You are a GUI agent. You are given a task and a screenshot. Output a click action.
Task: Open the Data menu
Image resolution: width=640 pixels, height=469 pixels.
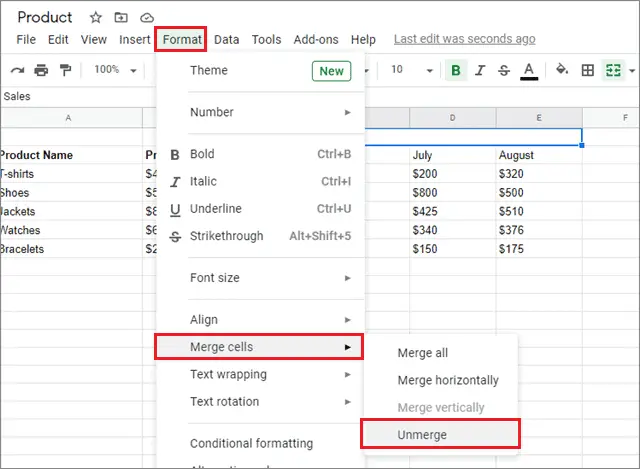point(227,40)
